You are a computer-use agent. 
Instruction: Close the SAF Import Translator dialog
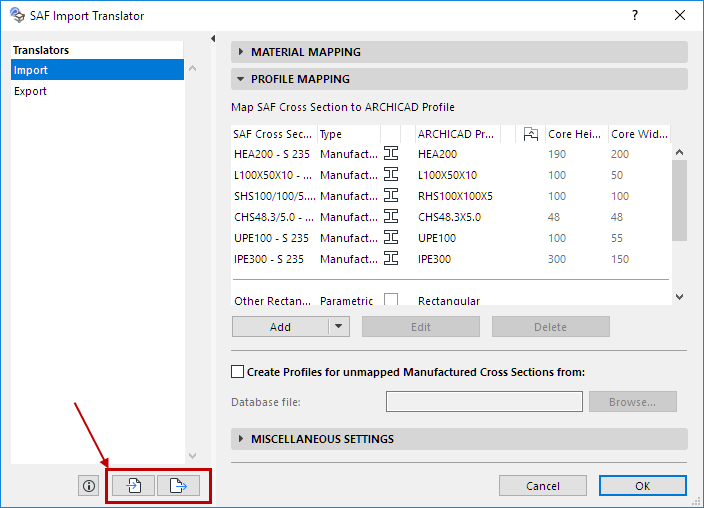coord(680,15)
